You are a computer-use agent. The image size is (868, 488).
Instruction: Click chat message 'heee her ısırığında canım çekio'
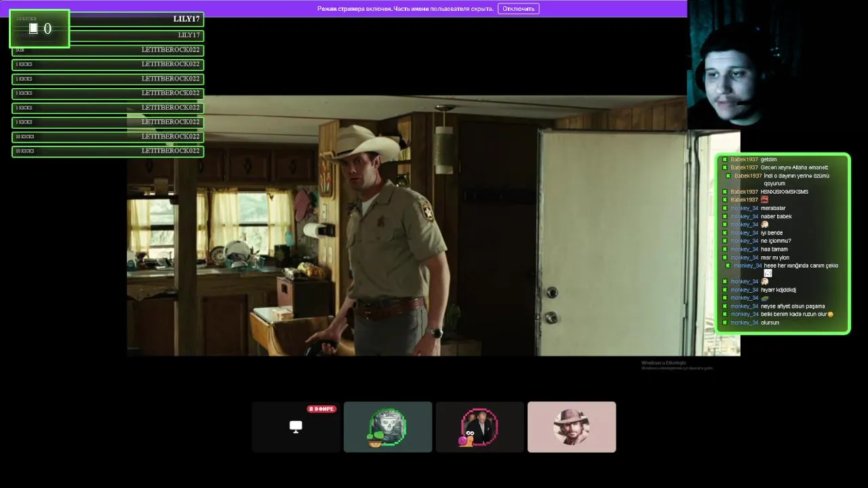(801, 266)
